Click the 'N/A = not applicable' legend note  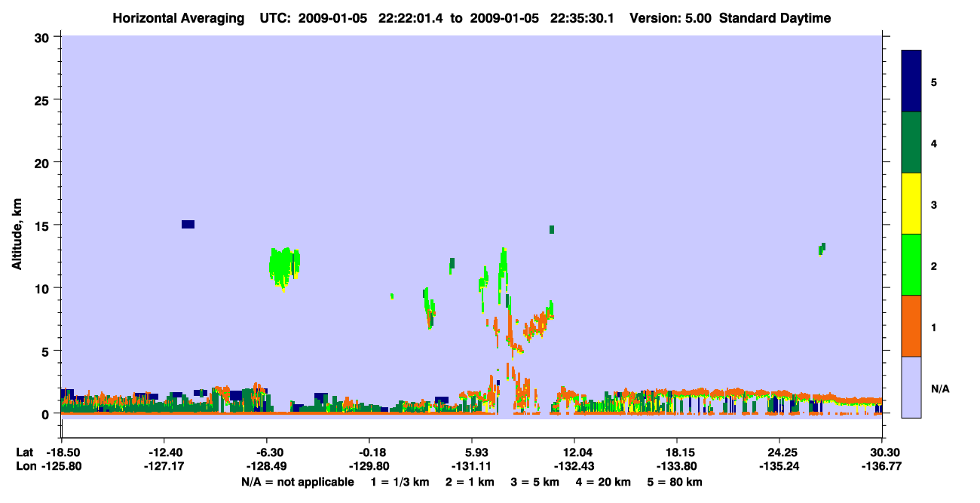[297, 482]
